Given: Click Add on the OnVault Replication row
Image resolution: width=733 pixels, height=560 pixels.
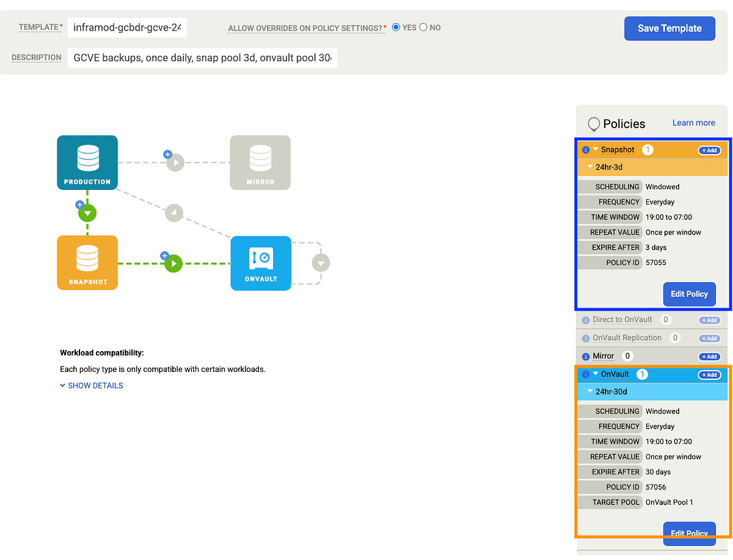Looking at the screenshot, I should [709, 338].
